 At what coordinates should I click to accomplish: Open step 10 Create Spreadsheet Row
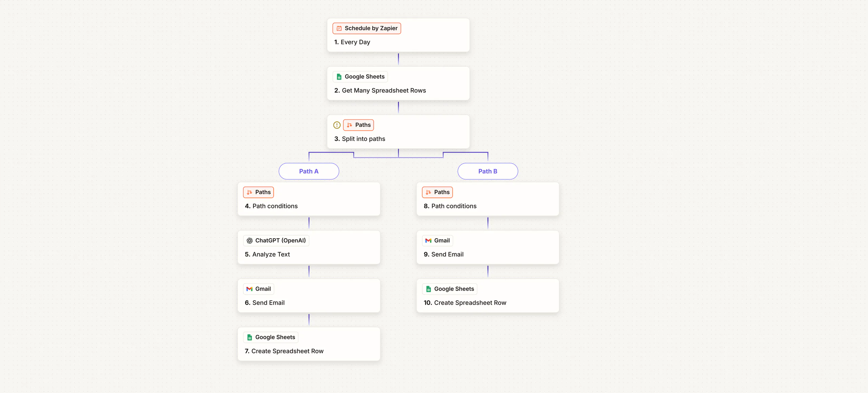[488, 296]
